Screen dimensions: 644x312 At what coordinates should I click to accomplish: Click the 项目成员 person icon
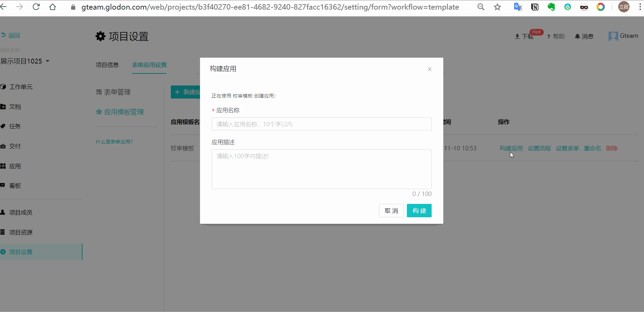[x=3, y=212]
